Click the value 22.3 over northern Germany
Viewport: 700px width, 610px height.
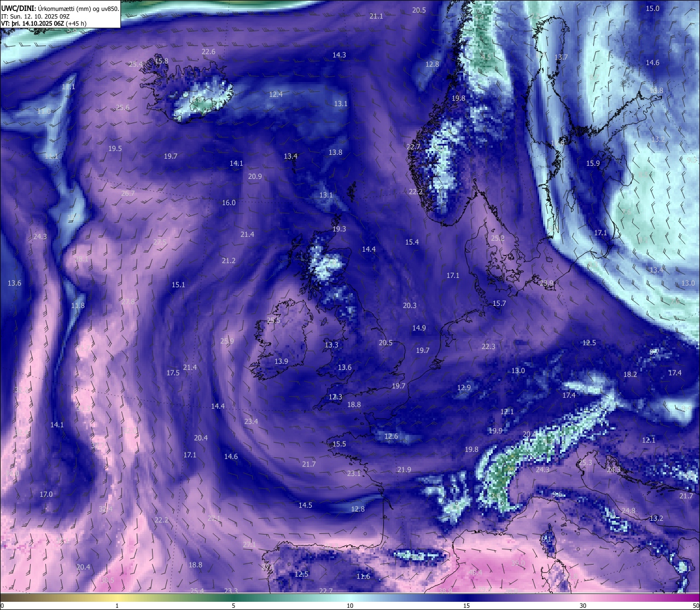click(488, 346)
